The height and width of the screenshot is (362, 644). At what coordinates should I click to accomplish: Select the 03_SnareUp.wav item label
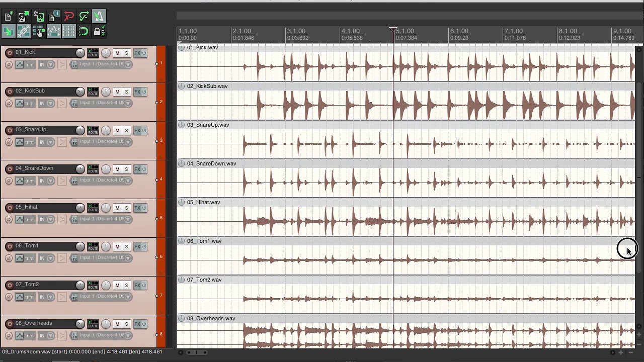click(x=208, y=125)
